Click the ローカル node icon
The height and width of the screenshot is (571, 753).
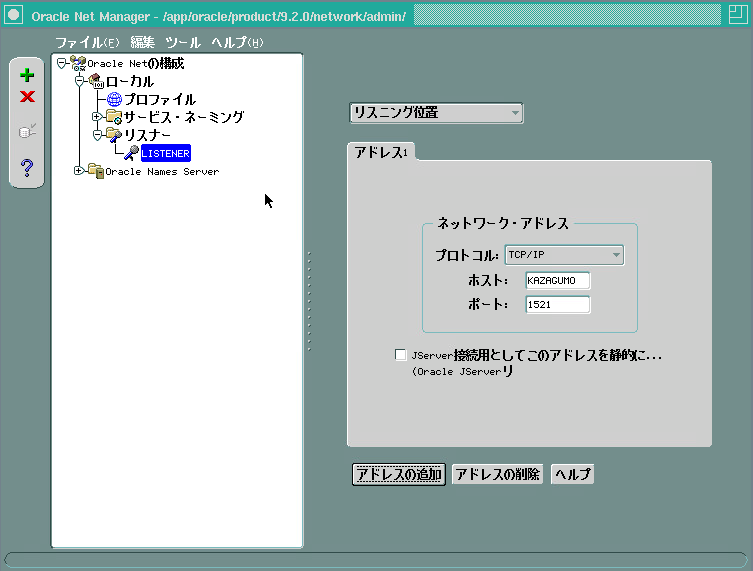[96, 81]
